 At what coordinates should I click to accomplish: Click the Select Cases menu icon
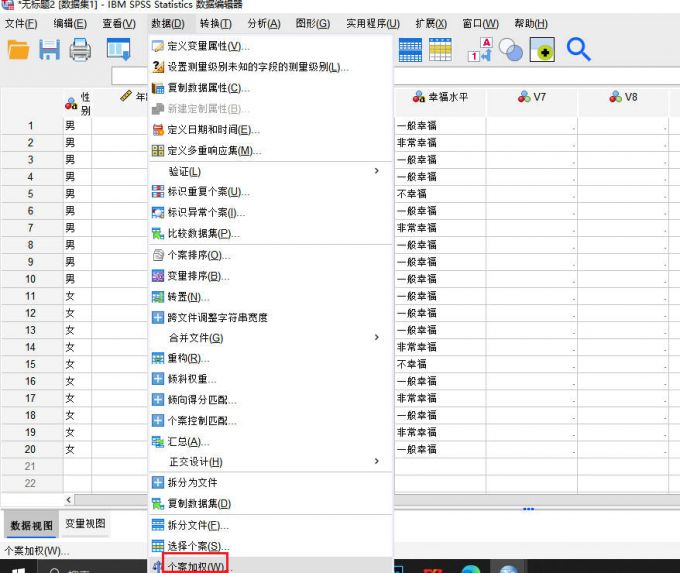pos(158,546)
